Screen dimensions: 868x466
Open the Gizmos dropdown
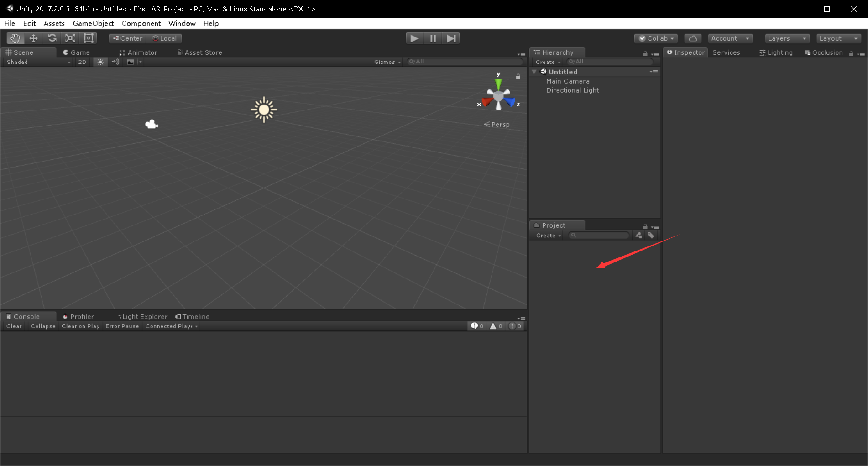[x=387, y=62]
